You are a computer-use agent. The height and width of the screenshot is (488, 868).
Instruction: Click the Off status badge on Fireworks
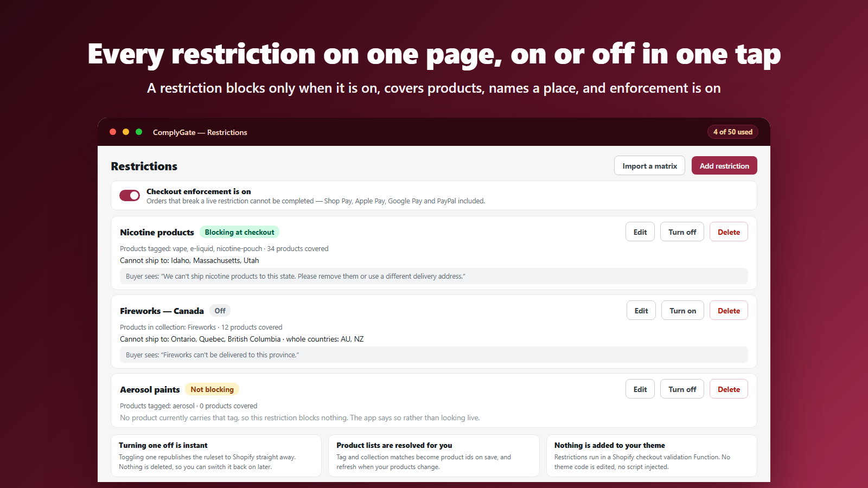pos(220,311)
